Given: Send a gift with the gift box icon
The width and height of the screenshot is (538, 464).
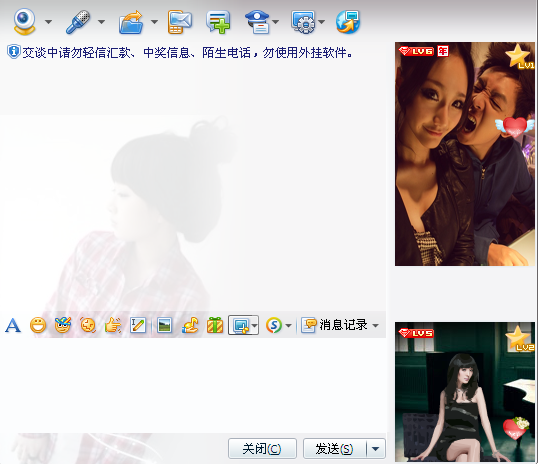Looking at the screenshot, I should coord(215,325).
